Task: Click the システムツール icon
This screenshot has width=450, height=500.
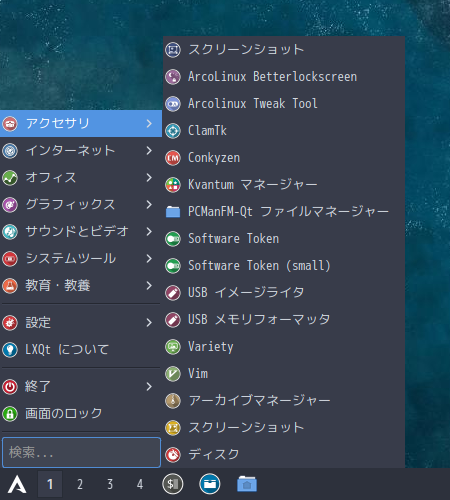Action: (10, 259)
